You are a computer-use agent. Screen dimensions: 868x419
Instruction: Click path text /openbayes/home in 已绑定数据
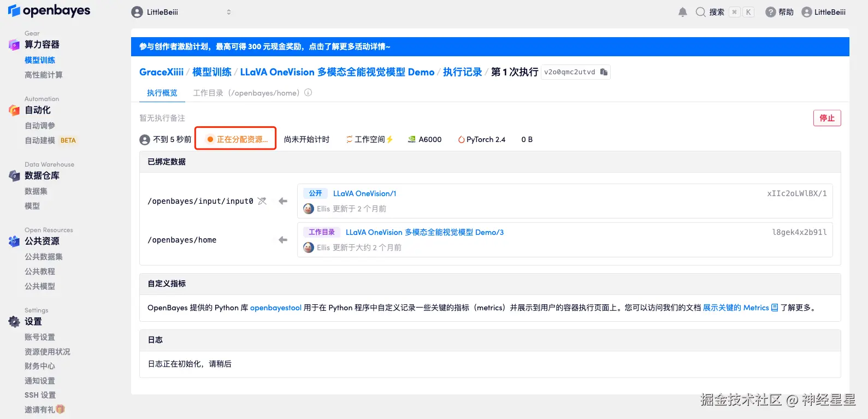click(x=182, y=240)
